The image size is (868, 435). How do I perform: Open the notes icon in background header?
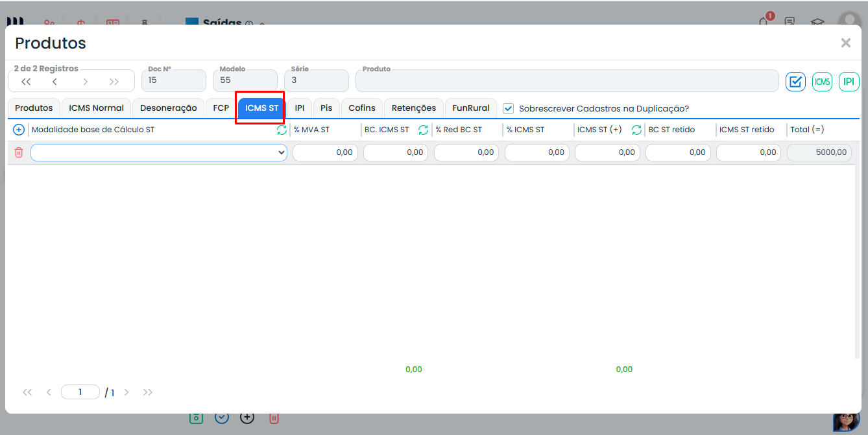tap(790, 21)
